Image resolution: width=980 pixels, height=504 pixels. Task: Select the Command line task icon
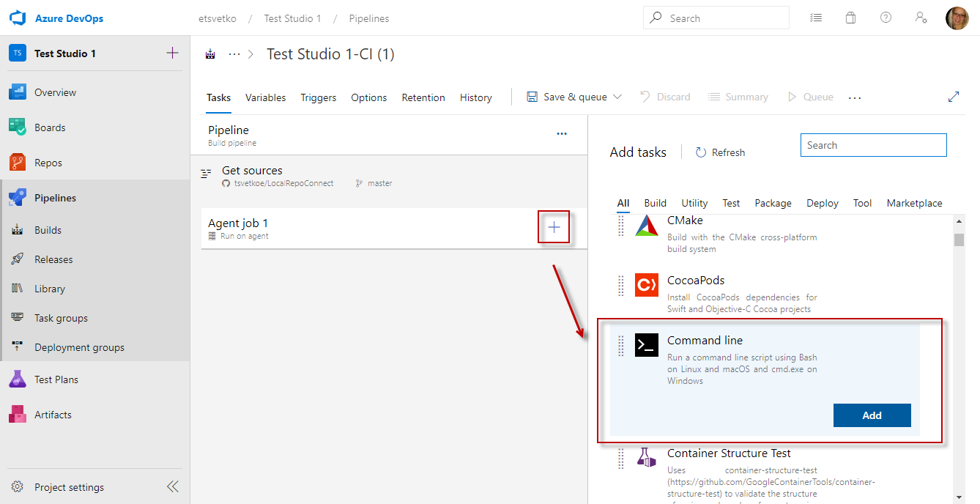pos(647,345)
